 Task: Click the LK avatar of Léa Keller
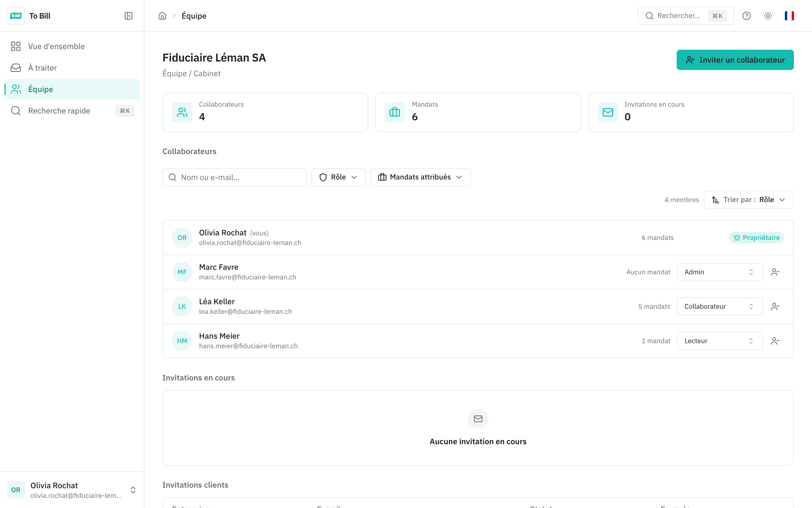pyautogui.click(x=182, y=306)
